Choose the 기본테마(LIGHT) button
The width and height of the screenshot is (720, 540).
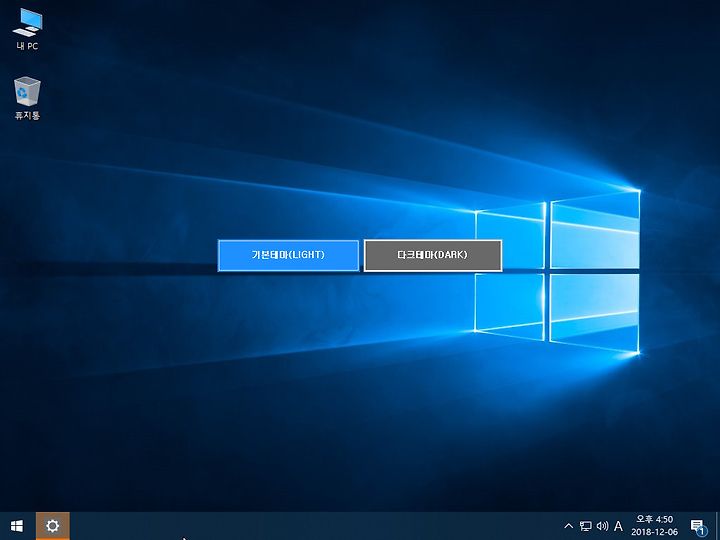coord(288,255)
